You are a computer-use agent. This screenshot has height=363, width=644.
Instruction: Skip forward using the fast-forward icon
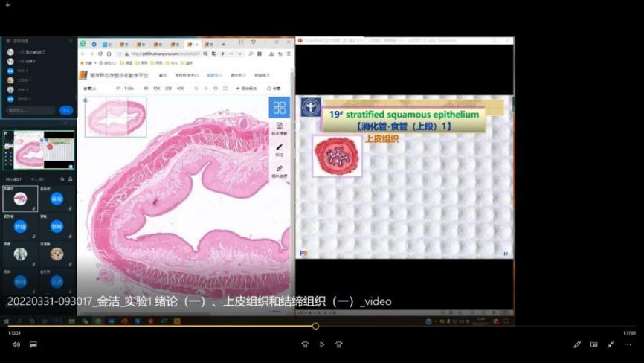coord(338,344)
